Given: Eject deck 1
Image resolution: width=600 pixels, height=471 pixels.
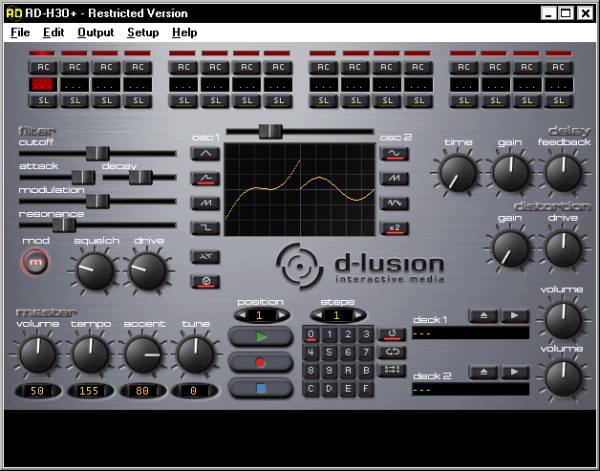Looking at the screenshot, I should 484,316.
